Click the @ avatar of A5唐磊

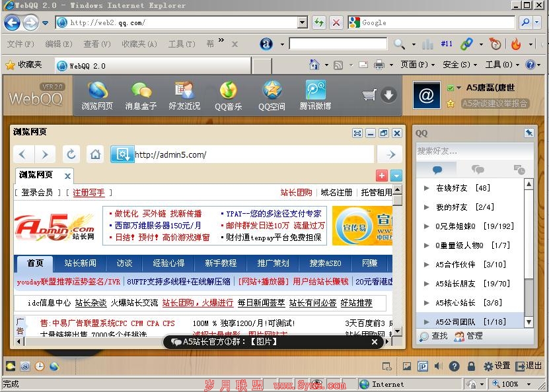point(426,95)
